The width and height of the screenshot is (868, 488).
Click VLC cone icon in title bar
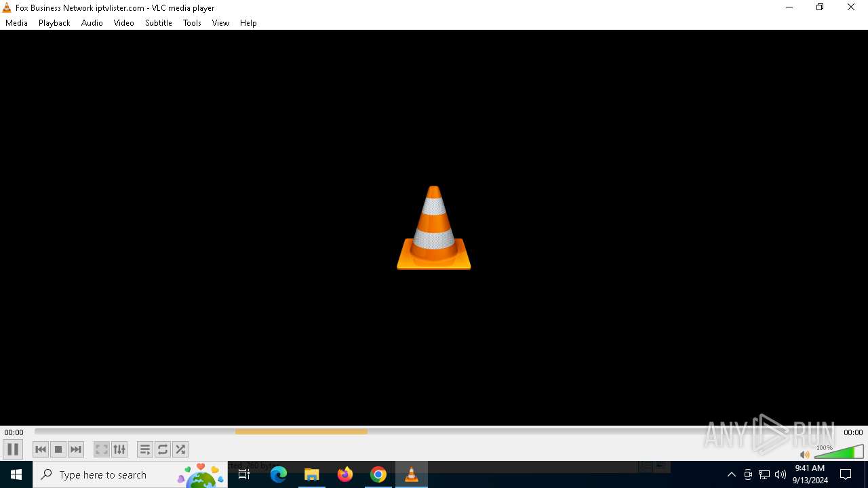(7, 8)
